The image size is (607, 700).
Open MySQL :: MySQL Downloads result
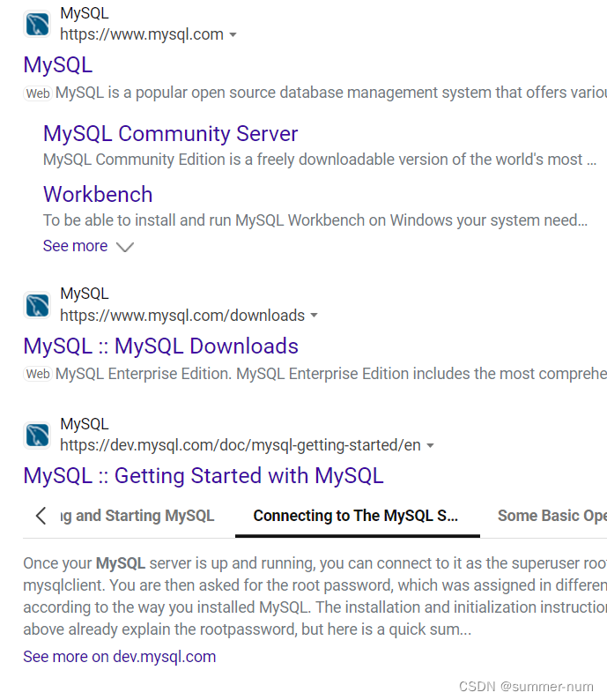pos(160,346)
